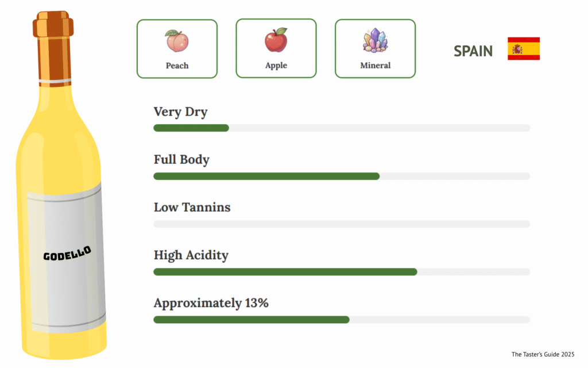Click the High Acidity heading
Image resolution: width=588 pixels, height=368 pixels.
(191, 255)
